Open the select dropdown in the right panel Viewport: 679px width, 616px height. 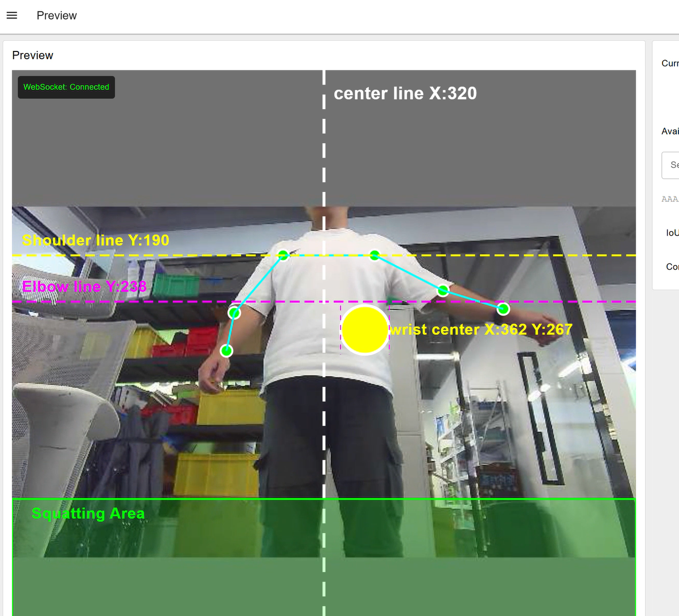point(671,165)
